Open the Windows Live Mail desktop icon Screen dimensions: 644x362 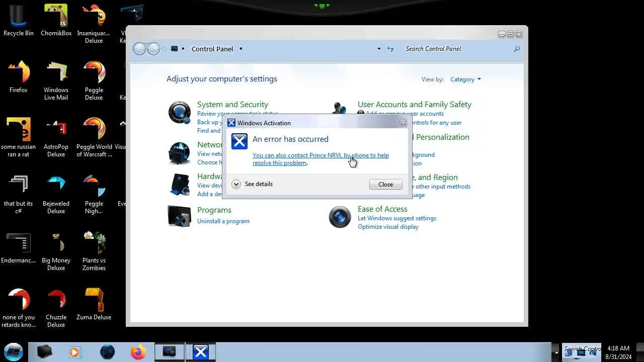coord(56,80)
